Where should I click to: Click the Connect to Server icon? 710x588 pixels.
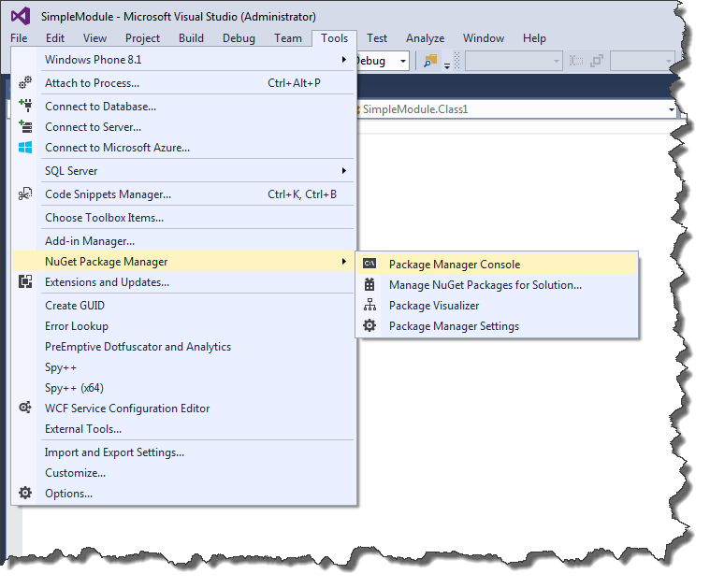click(25, 127)
